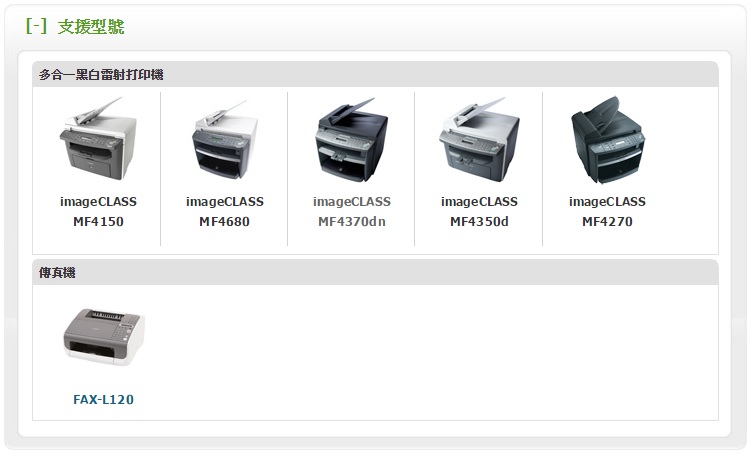Image resolution: width=752 pixels, height=456 pixels.
Task: Follow the imageCLASS MF4680 link
Action: (224, 211)
